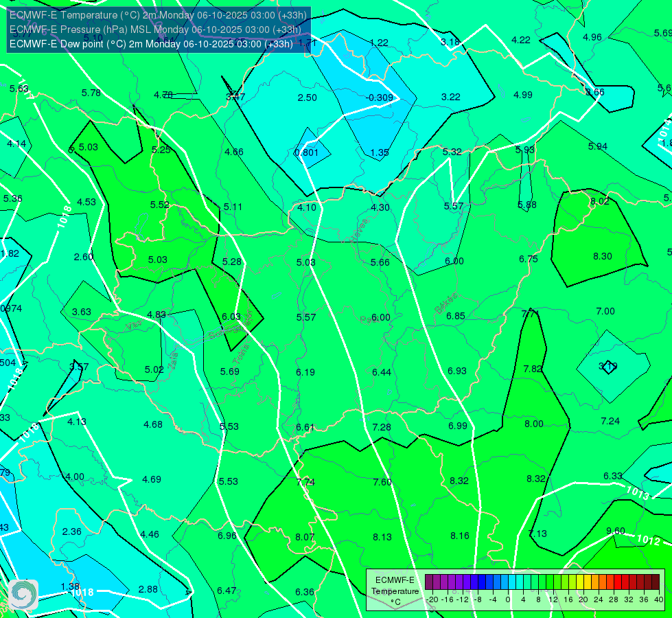672x618 pixels.
Task: Click the 7.82 temperature value
Action: (x=533, y=369)
